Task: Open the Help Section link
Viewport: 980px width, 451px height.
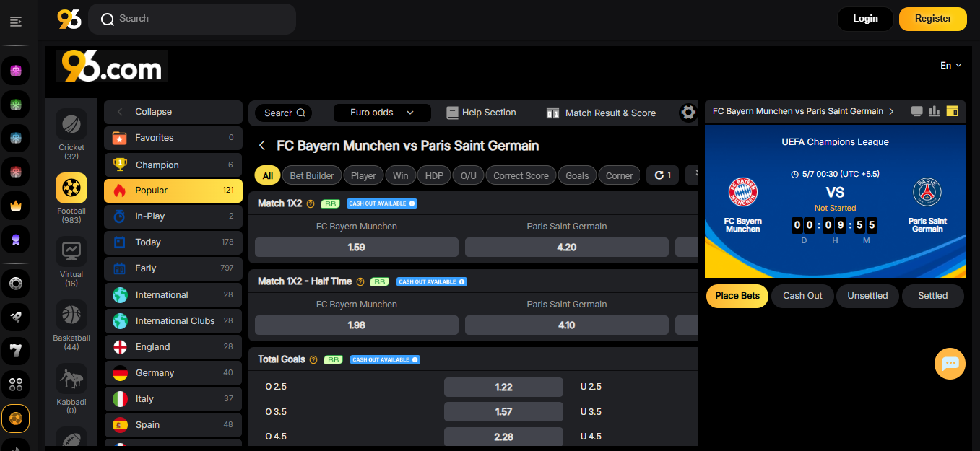Action: point(481,113)
